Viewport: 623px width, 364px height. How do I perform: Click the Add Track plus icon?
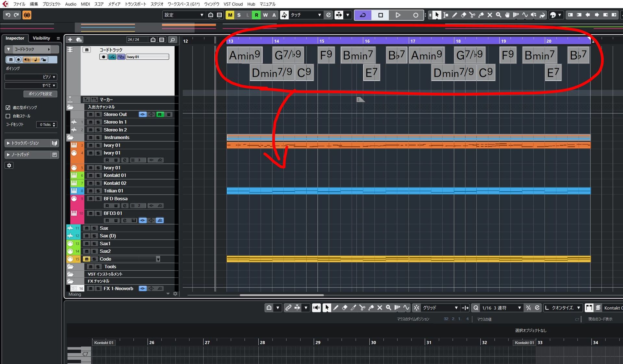click(x=70, y=40)
